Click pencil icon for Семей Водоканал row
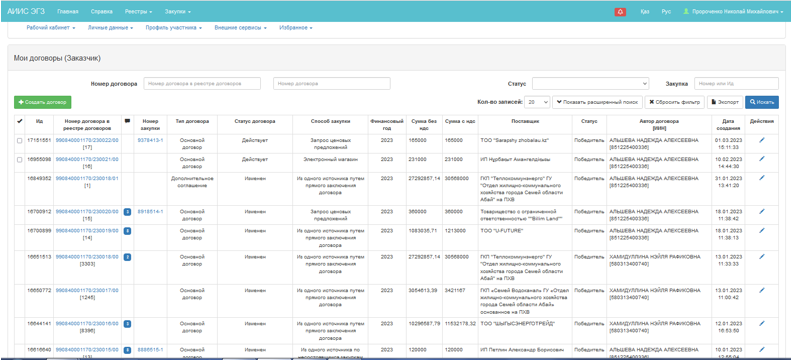Image resolution: width=791 pixels, height=360 pixels. point(762,290)
